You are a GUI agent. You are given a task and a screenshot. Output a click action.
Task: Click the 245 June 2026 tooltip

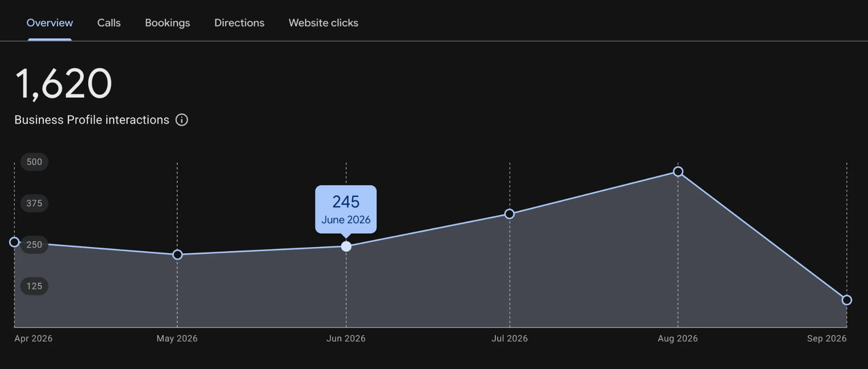(x=346, y=210)
